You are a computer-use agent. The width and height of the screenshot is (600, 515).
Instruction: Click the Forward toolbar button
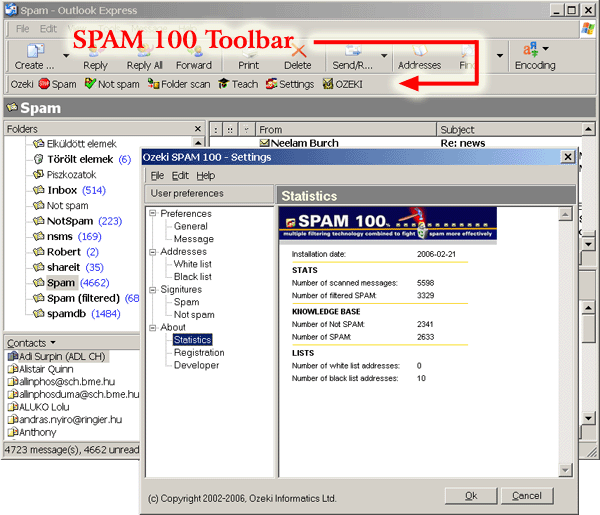(194, 57)
